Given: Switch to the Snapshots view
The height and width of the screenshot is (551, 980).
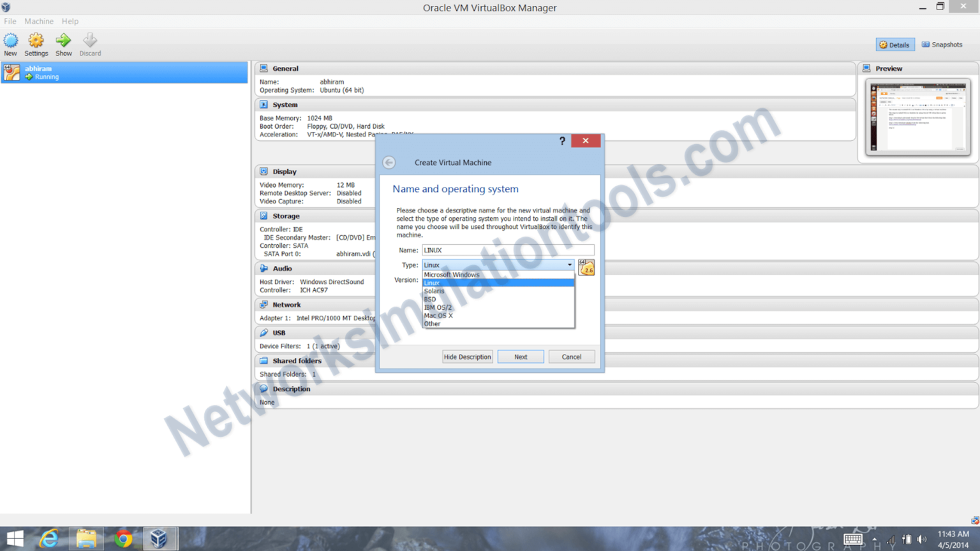Looking at the screenshot, I should (x=942, y=44).
